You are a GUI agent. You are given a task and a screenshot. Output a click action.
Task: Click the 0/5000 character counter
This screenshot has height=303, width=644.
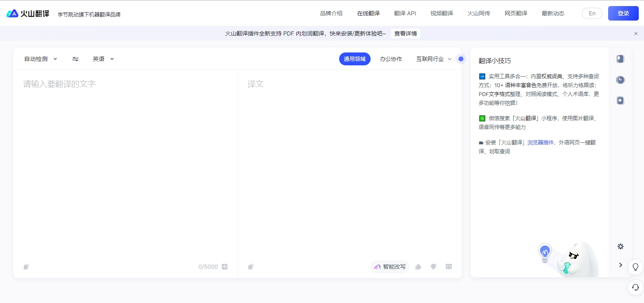tap(208, 267)
